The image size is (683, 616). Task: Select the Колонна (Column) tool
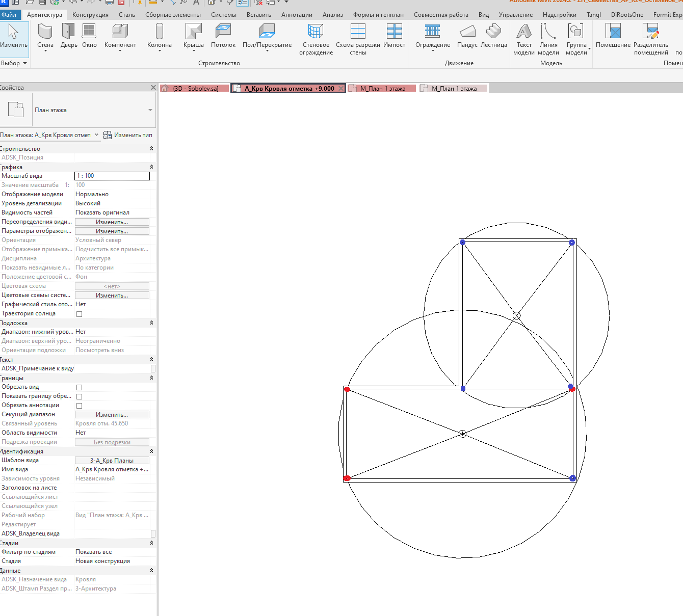point(160,37)
